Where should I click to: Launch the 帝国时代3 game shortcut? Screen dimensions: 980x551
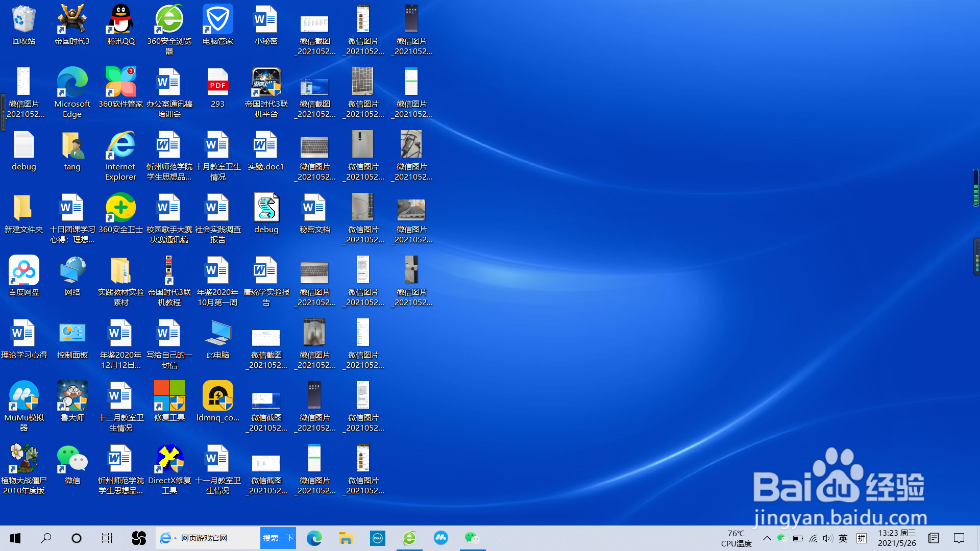tap(72, 25)
